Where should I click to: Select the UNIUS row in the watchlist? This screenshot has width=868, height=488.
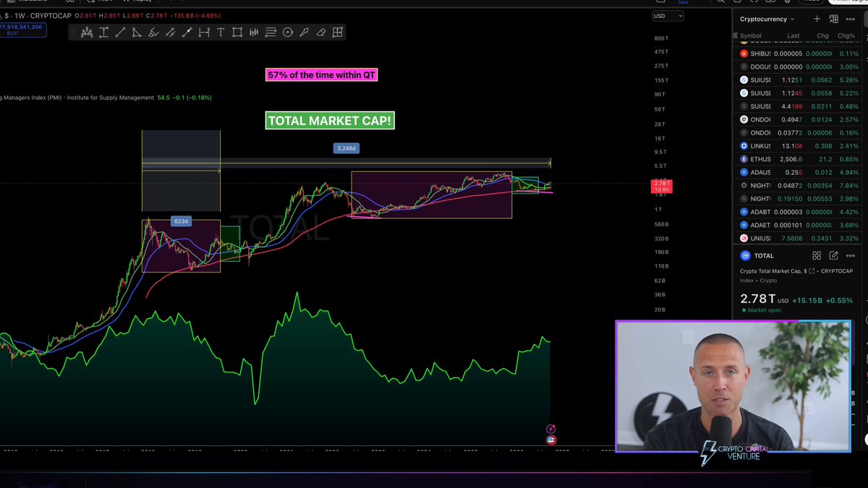point(799,239)
